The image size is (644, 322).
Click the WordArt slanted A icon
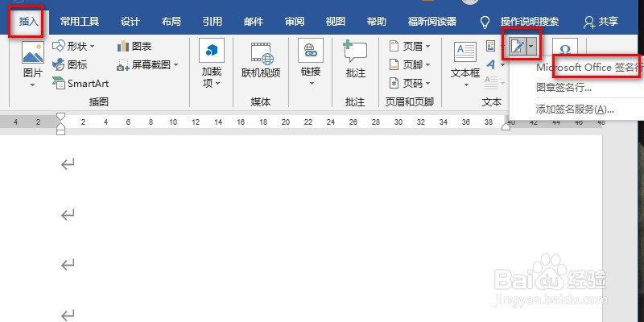coord(491,64)
